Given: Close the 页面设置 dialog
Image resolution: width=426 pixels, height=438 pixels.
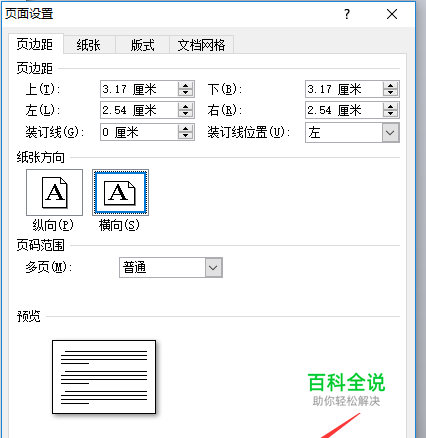Looking at the screenshot, I should coord(392,14).
